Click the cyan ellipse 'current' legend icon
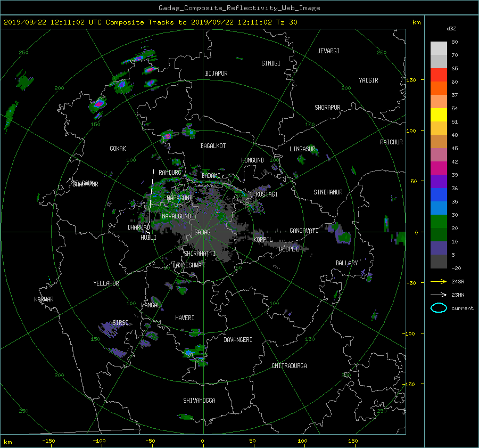This screenshot has height=448, width=479. tap(439, 308)
